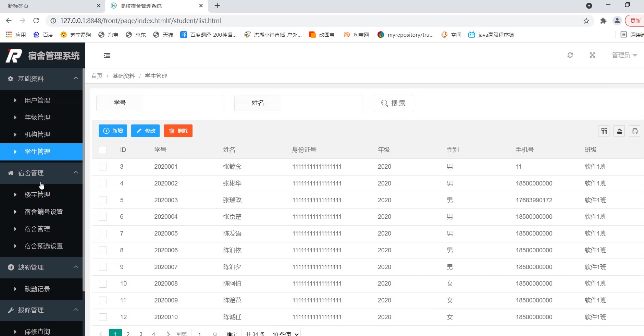This screenshot has height=336, width=644.
Task: Click phone number 17683990172 cell
Action: click(534, 200)
